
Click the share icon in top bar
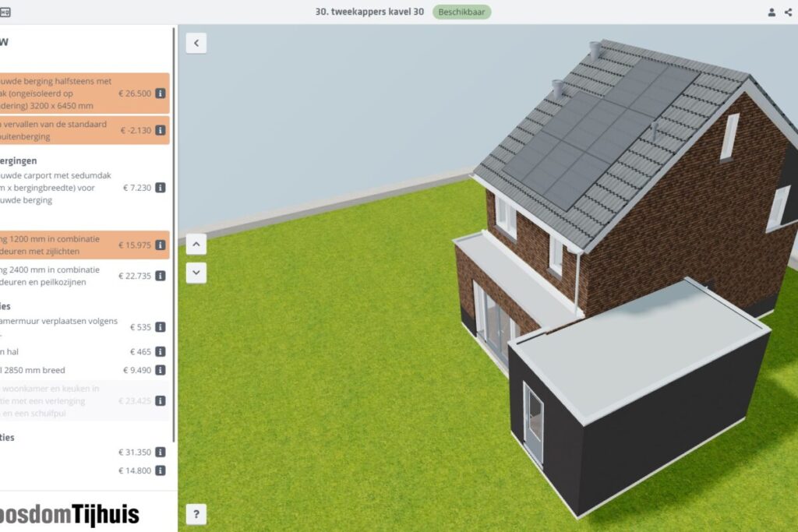click(x=788, y=12)
